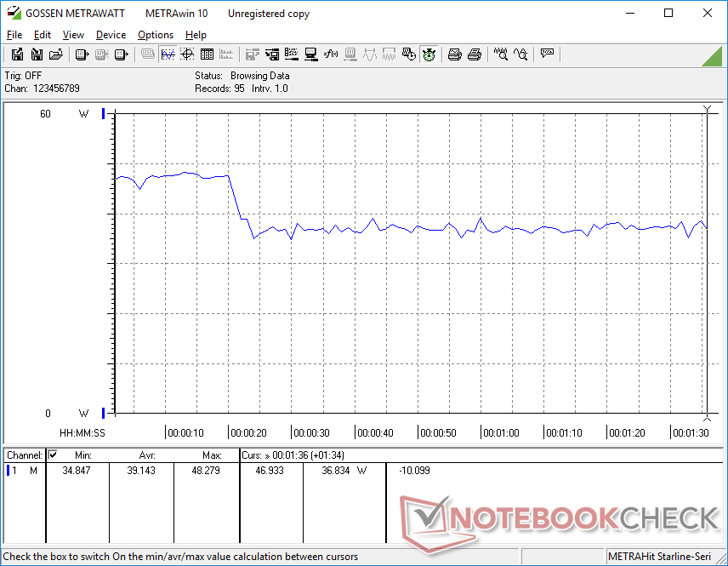The image size is (728, 566).
Task: Click the right cursor marker atop the chart
Action: click(707, 108)
